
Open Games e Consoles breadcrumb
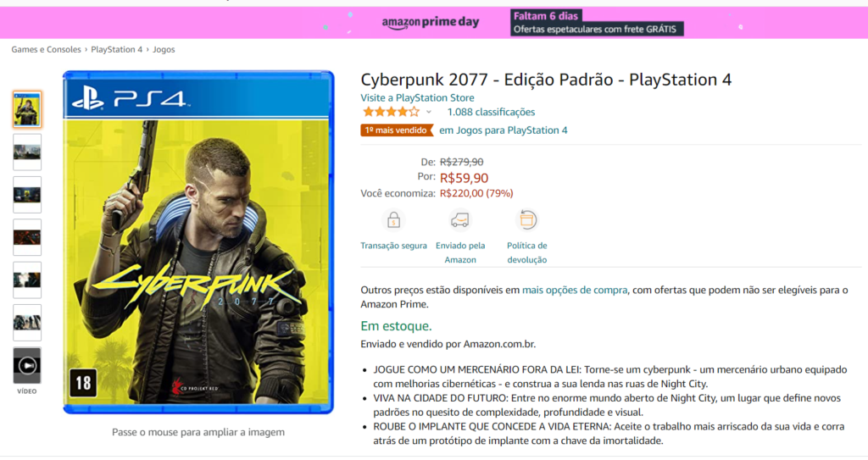(x=46, y=50)
